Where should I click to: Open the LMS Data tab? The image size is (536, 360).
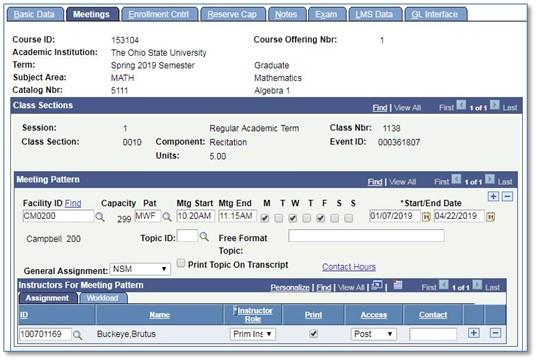(x=374, y=14)
